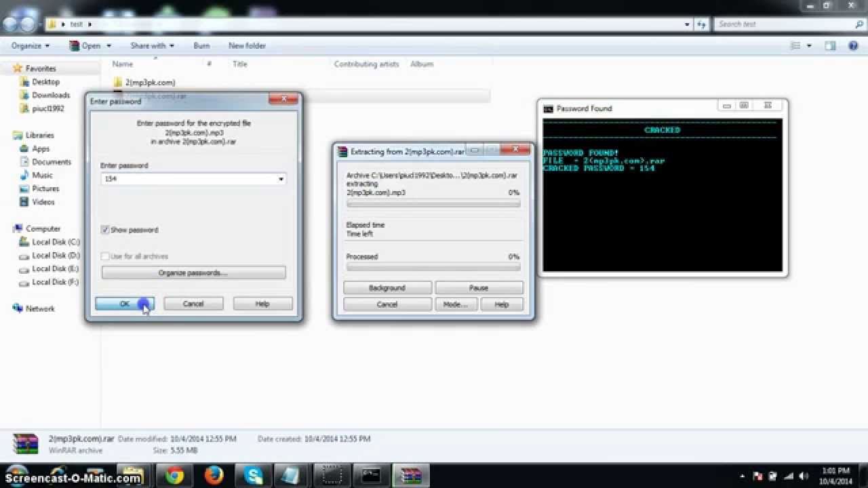
Task: Open the Apps library
Action: [41, 148]
